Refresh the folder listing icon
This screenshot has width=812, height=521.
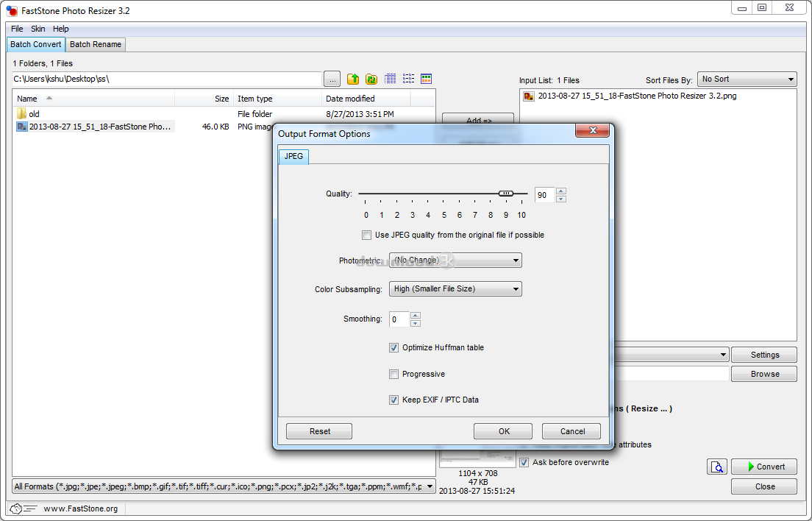click(371, 79)
